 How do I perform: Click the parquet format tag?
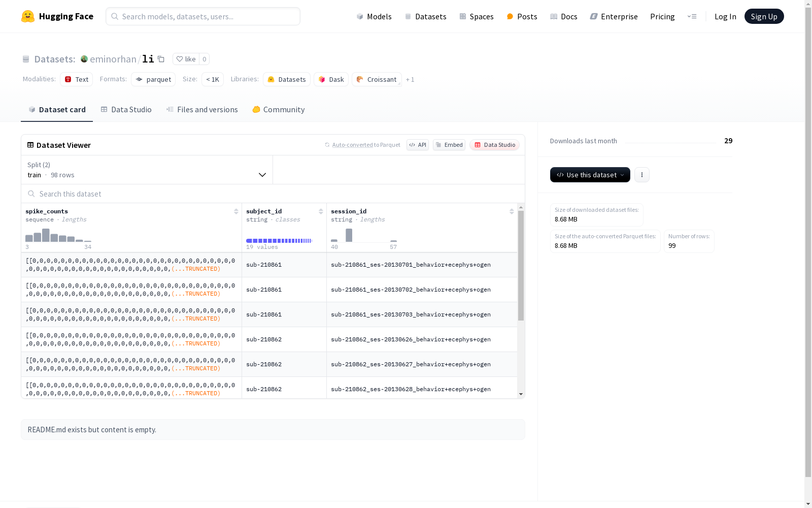pos(153,79)
